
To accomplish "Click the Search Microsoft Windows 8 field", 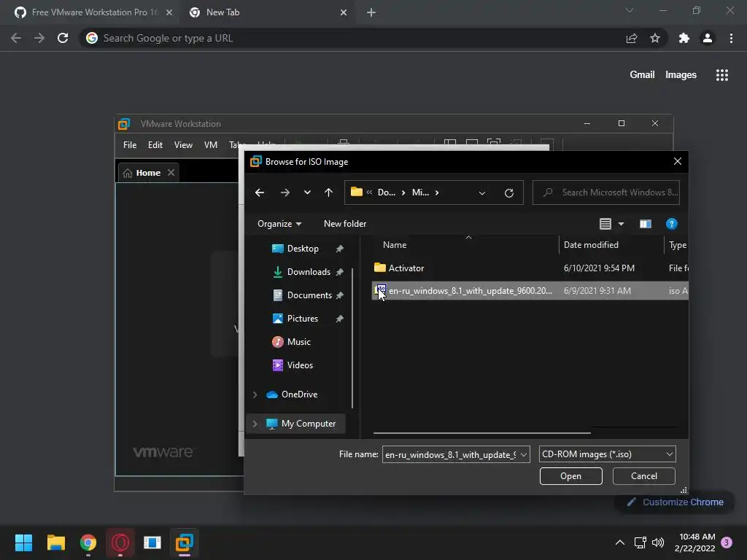I will tap(606, 192).
